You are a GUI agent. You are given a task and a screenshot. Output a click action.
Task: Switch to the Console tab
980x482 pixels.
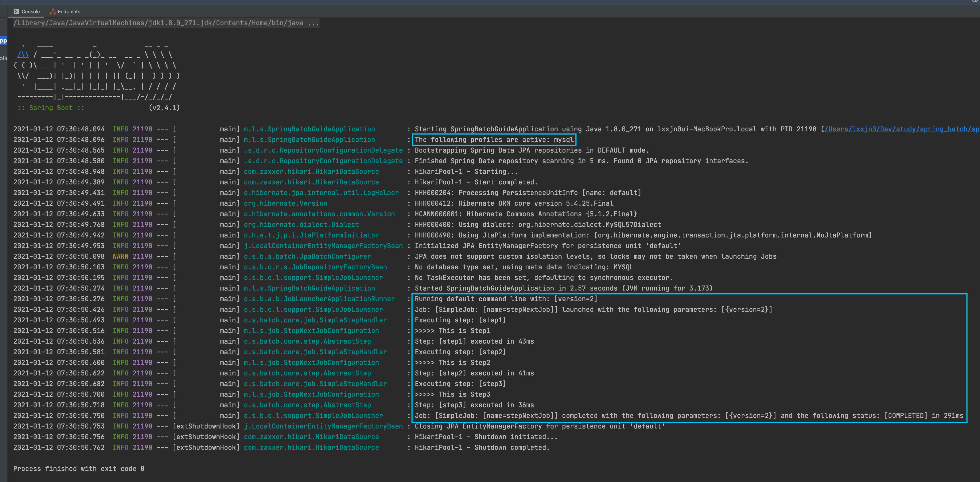pos(27,11)
